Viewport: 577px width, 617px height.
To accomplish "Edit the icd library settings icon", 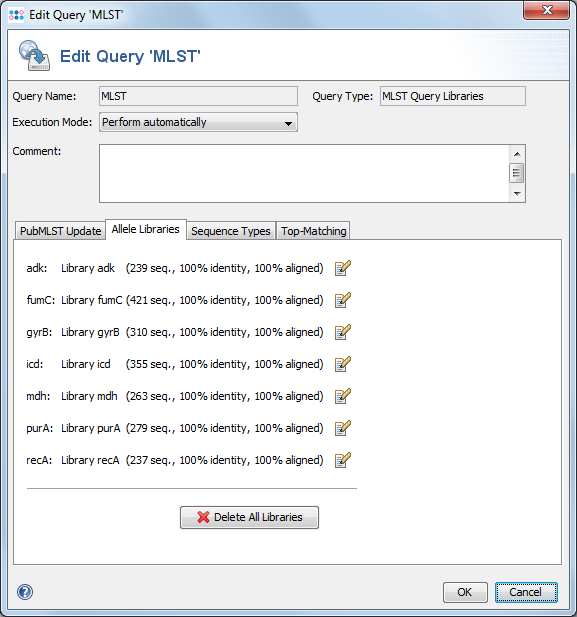I will (342, 364).
